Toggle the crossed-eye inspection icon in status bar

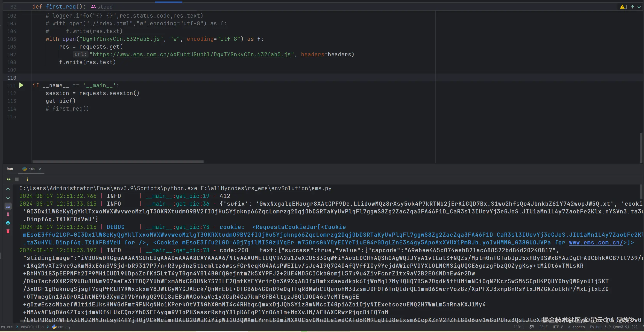532,327
